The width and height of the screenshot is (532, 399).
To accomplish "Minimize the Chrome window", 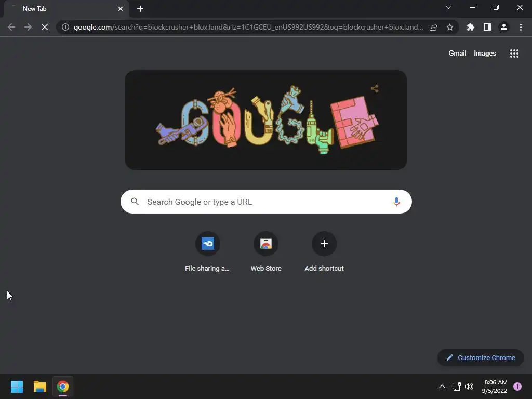I will (472, 7).
